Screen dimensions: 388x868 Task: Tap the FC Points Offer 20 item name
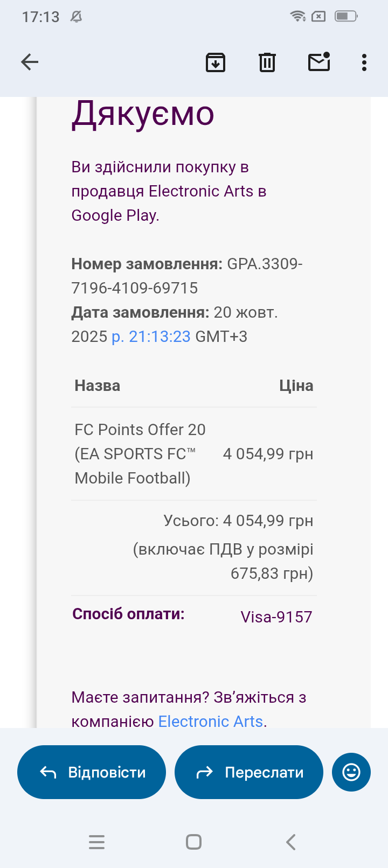[140, 430]
